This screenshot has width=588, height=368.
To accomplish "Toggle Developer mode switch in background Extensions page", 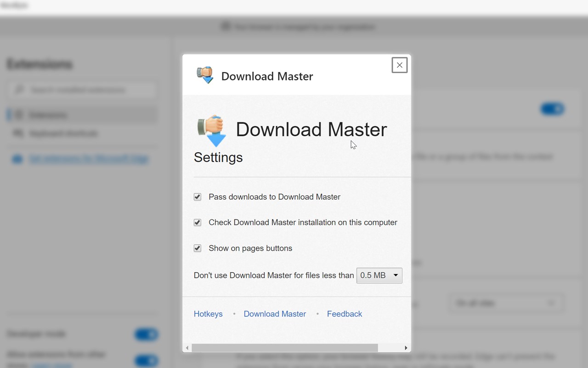I will pyautogui.click(x=147, y=334).
